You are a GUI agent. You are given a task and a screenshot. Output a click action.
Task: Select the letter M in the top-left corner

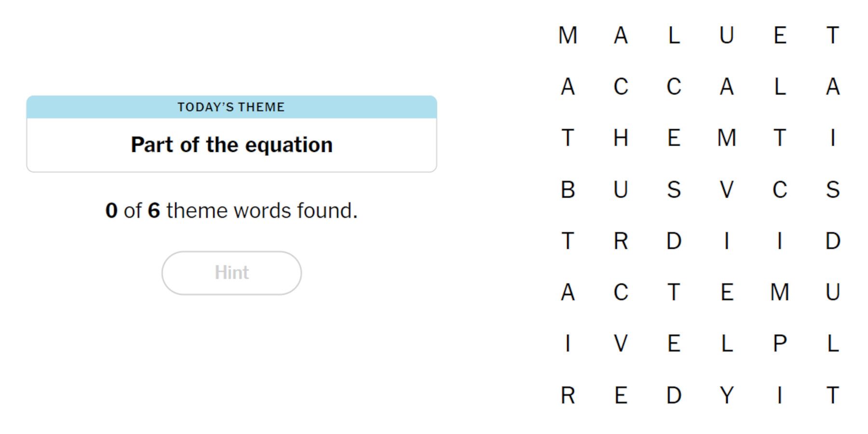click(569, 35)
